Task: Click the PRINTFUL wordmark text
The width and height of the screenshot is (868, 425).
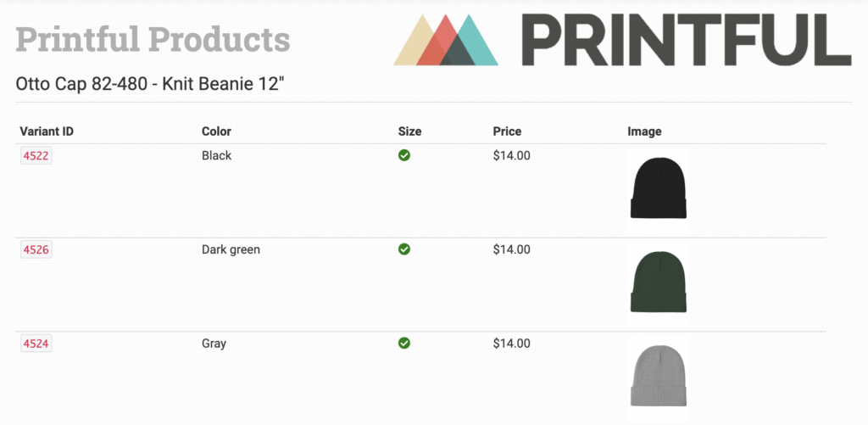Action: click(685, 40)
